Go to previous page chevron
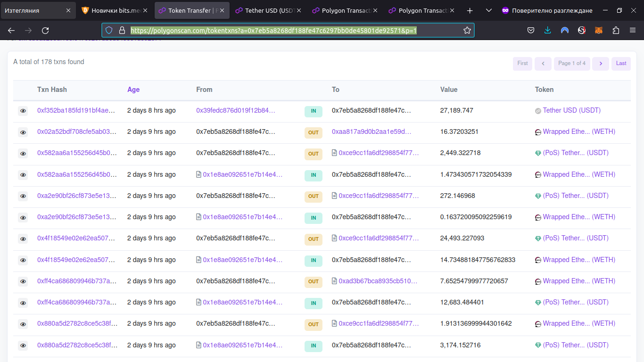 coord(543,64)
